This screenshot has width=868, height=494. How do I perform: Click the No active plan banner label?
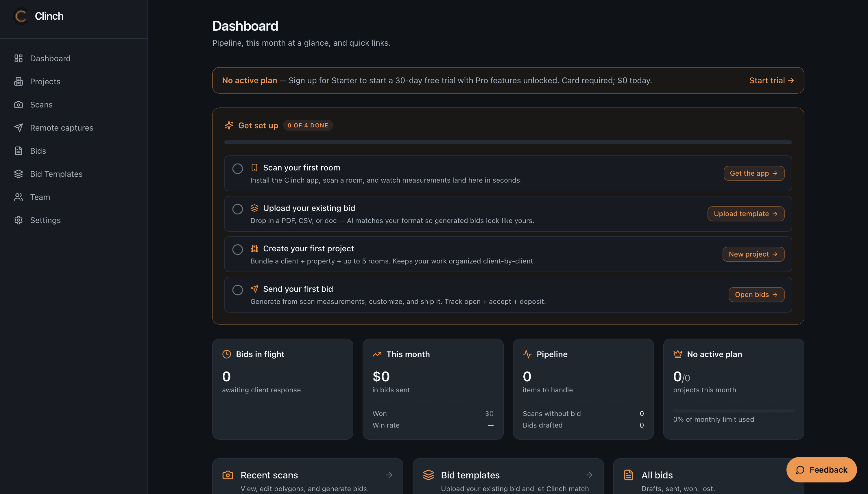point(249,80)
